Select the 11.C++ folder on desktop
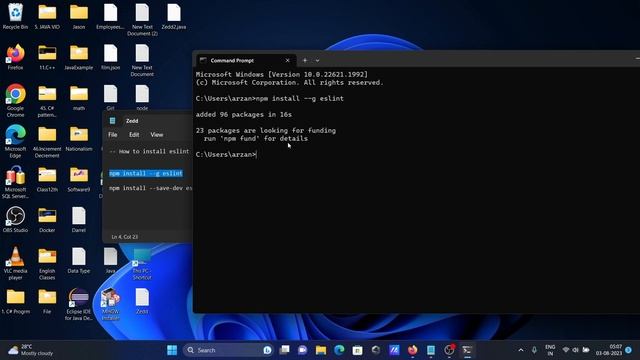Screen dimensions: 640x360 pyautogui.click(x=47, y=57)
